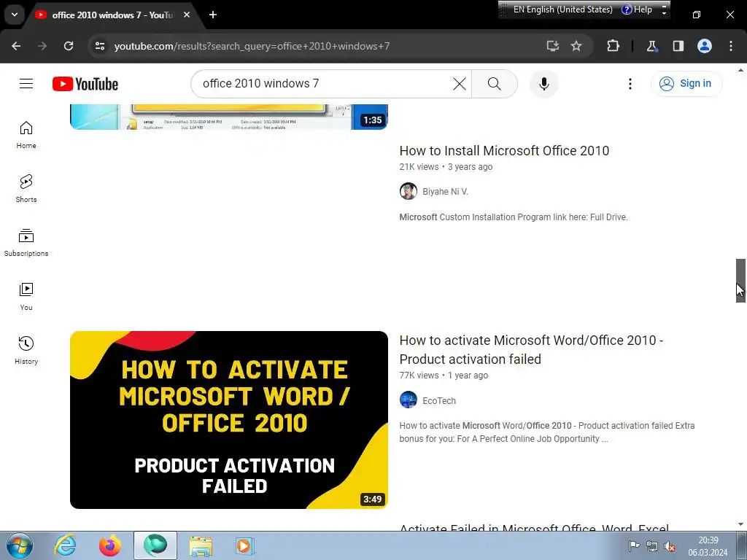The height and width of the screenshot is (560, 747).
Task: Open Chrome Labs flask icon
Action: (x=651, y=46)
